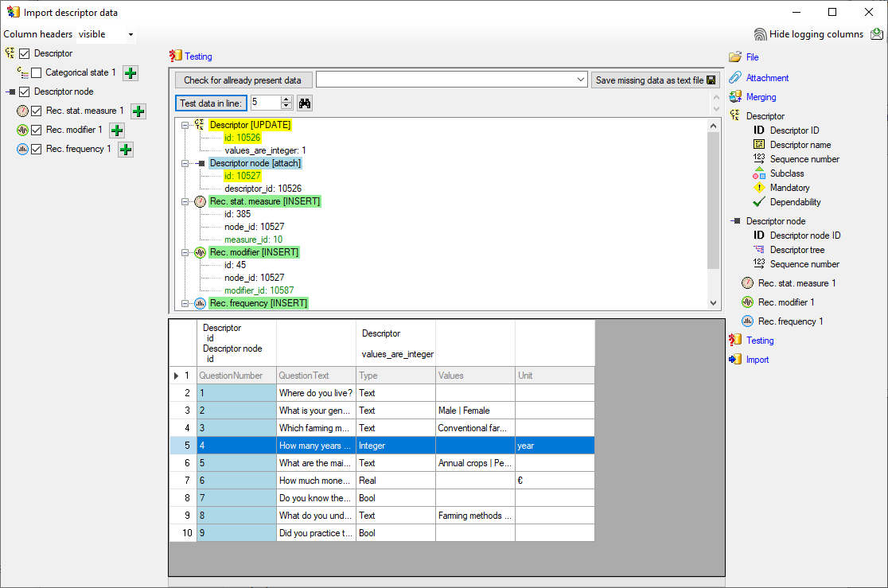Click the Descriptor ID icon
This screenshot has width=888, height=588.
(759, 130)
